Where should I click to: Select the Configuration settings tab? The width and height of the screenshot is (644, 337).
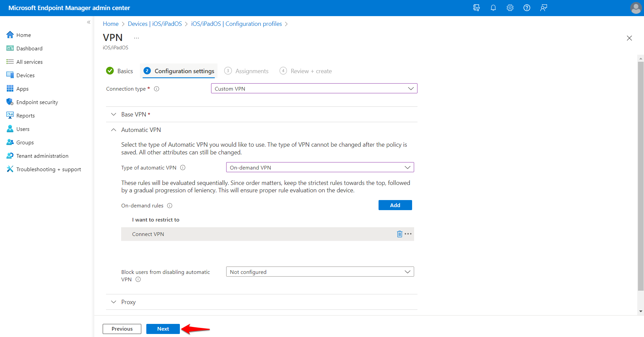point(179,71)
